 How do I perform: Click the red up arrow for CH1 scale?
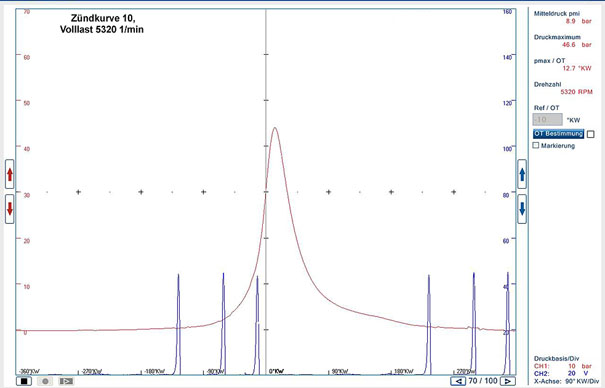pyautogui.click(x=10, y=174)
